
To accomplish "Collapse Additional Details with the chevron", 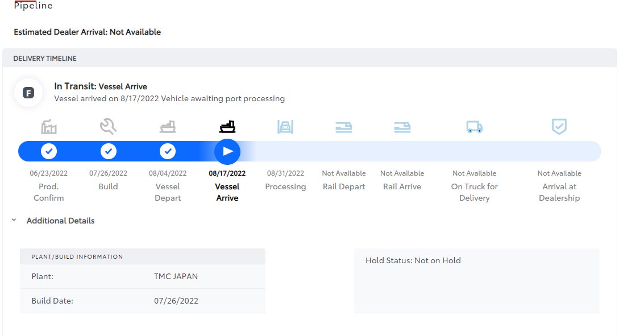I will (x=14, y=220).
